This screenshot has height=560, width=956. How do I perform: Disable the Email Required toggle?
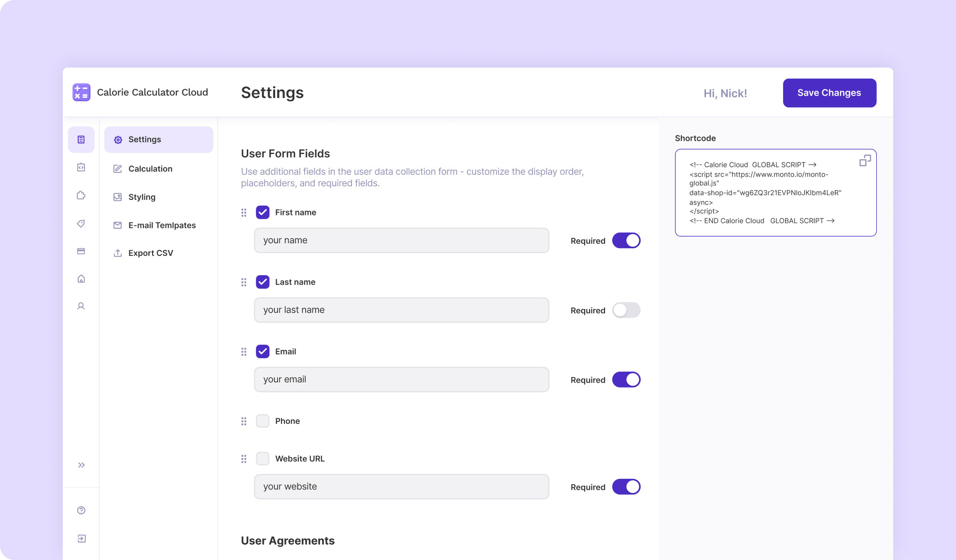626,379
